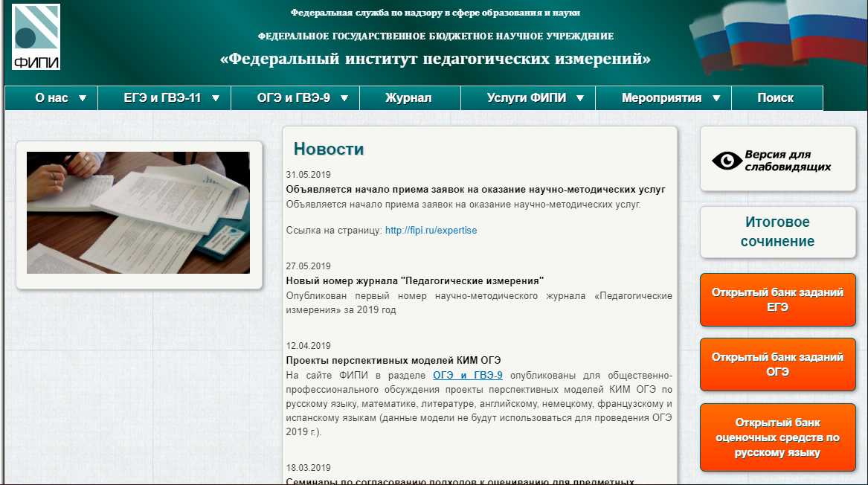This screenshot has height=485, width=868.
Task: Click the date 12.04.2019
Action: [309, 346]
